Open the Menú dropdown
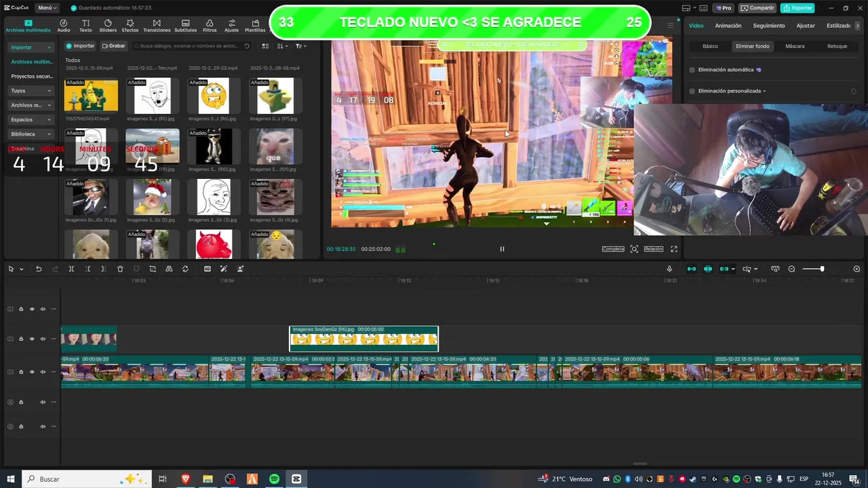Screen dimensions: 868x488 point(47,8)
